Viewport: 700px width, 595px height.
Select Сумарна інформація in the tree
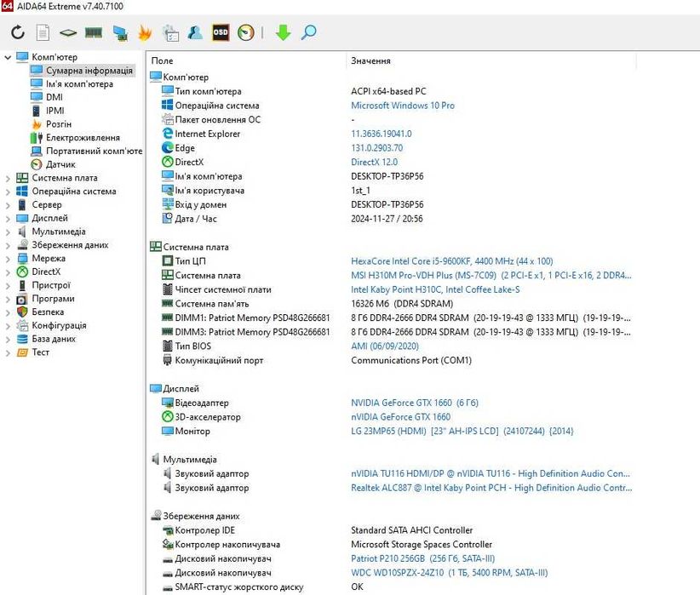[89, 71]
